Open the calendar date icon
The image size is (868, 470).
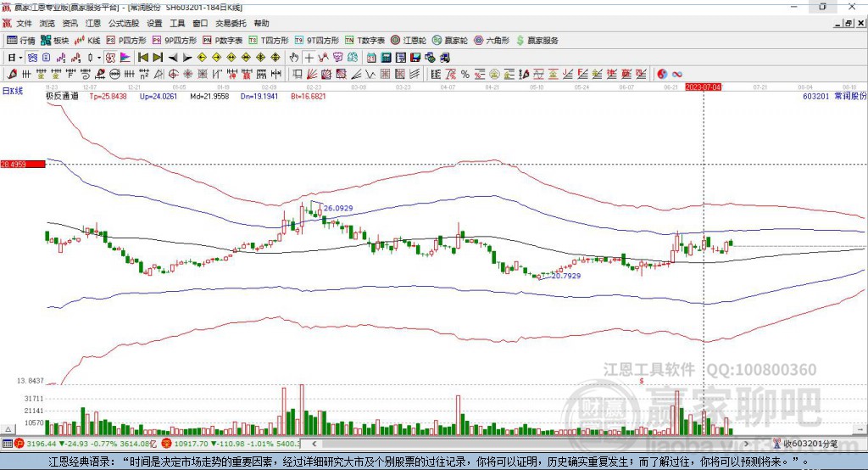pyautogui.click(x=371, y=58)
